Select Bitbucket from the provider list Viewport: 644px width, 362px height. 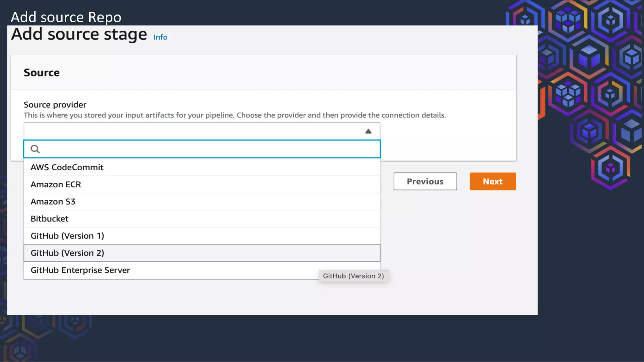pos(202,219)
